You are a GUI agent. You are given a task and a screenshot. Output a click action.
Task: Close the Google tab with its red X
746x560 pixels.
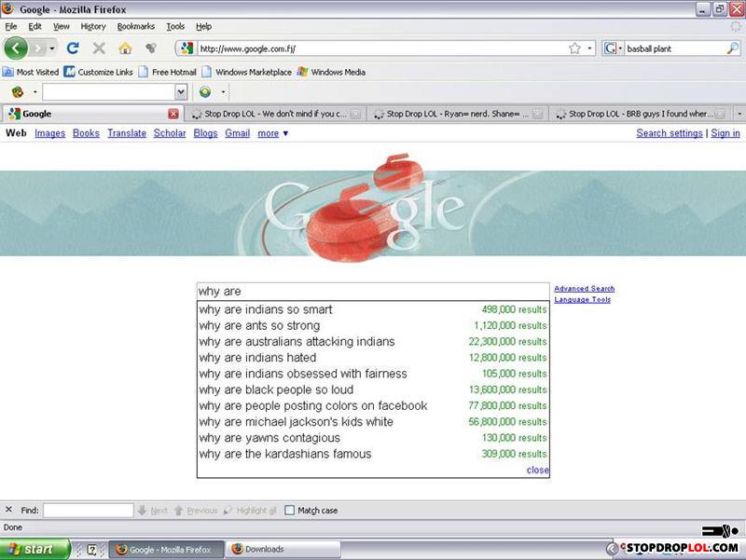coord(173,114)
